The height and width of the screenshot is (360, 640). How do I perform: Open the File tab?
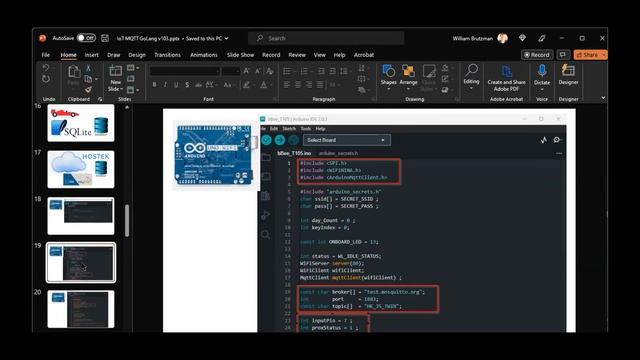pyautogui.click(x=46, y=55)
